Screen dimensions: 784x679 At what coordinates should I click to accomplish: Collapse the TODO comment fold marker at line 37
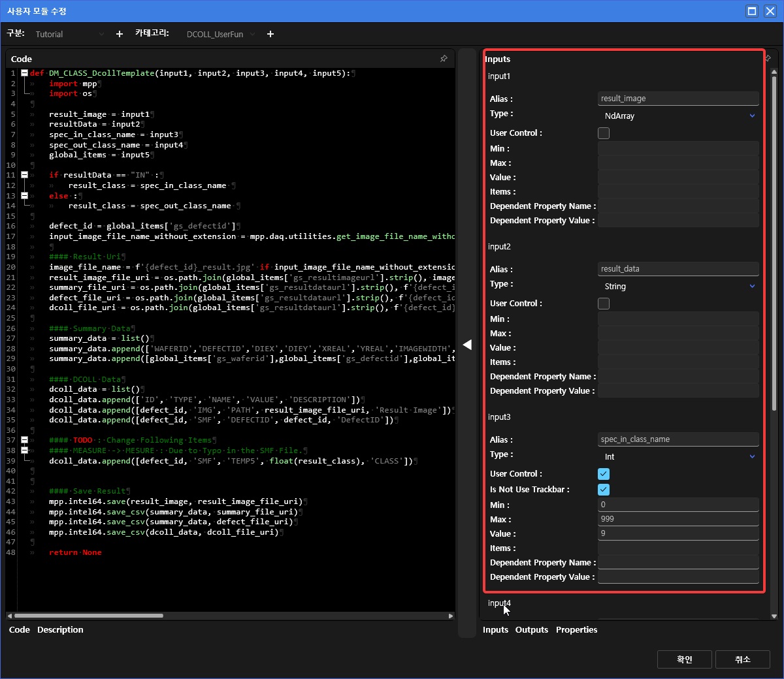24,440
